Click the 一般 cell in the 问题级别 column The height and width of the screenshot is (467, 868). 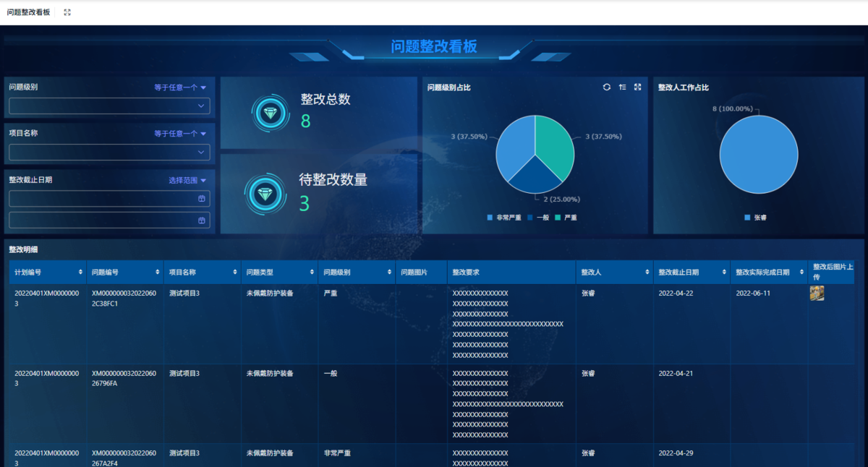click(330, 373)
